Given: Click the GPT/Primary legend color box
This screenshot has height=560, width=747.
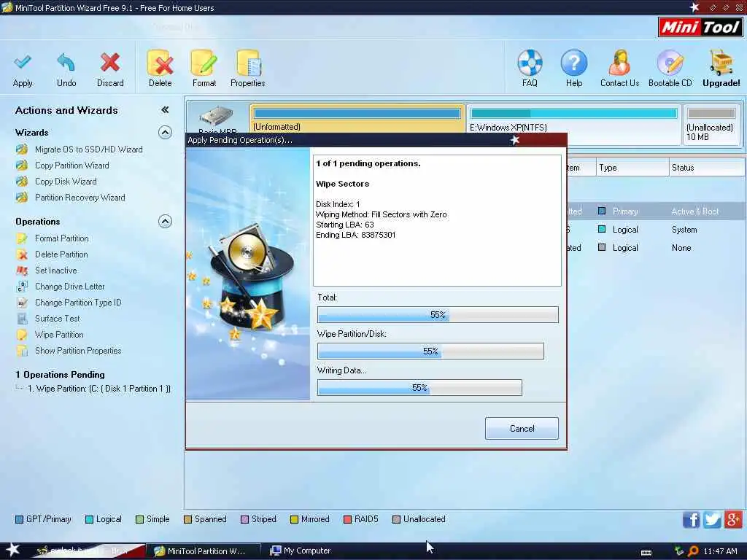Looking at the screenshot, I should (19, 519).
